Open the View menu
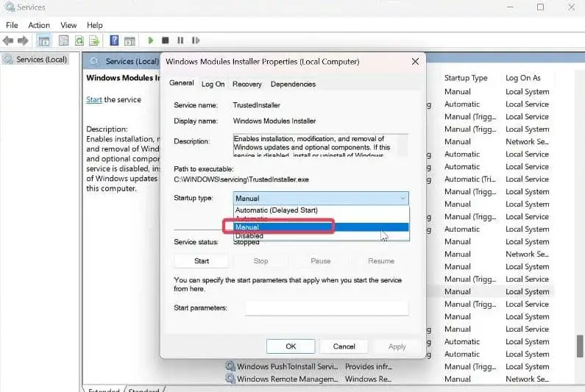The height and width of the screenshot is (392, 585). coord(68,25)
